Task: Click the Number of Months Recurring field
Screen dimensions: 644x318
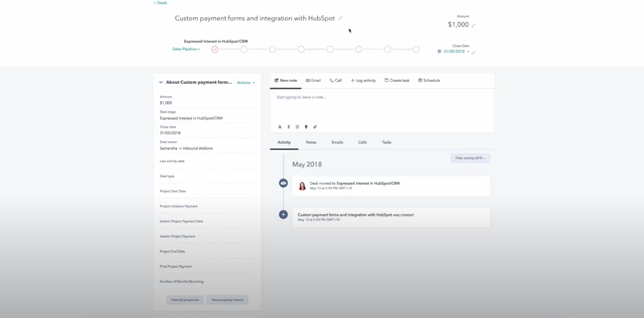Action: (207, 282)
